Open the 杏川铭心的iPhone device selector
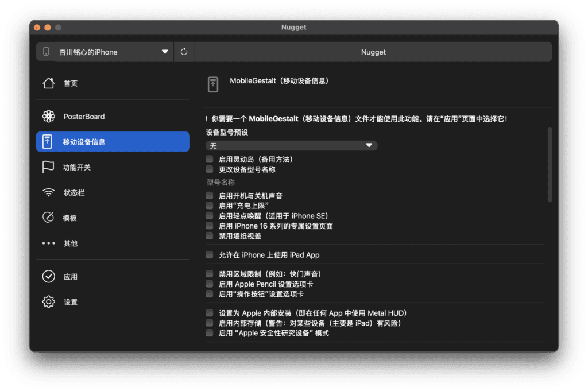The height and width of the screenshot is (391, 588). (103, 52)
